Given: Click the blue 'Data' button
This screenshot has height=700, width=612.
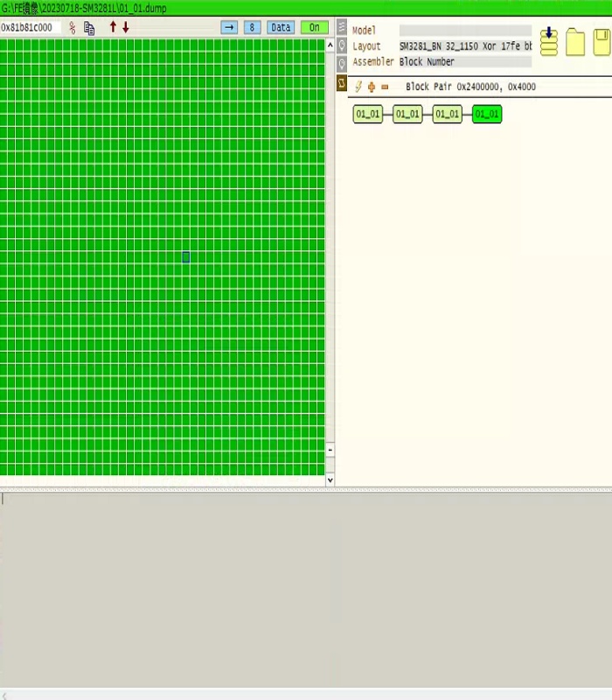Looking at the screenshot, I should point(281,28).
